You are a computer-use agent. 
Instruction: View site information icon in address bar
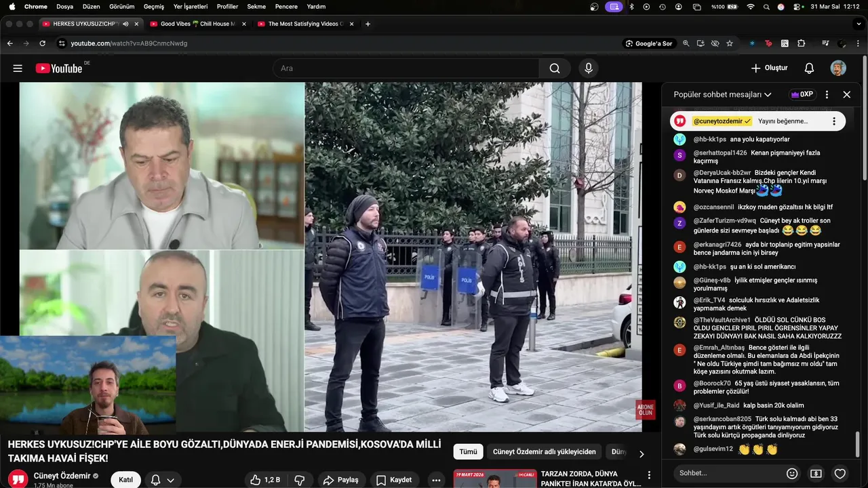point(62,43)
